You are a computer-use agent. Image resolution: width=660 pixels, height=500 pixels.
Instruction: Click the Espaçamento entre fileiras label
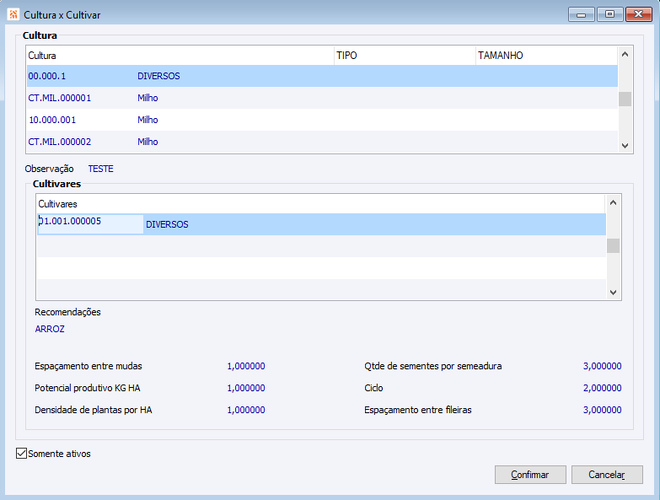click(418, 410)
